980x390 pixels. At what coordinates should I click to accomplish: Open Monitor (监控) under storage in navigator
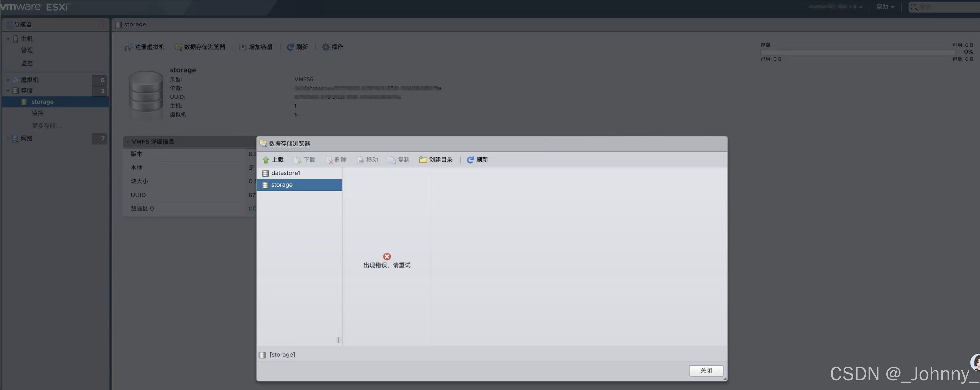(38, 113)
